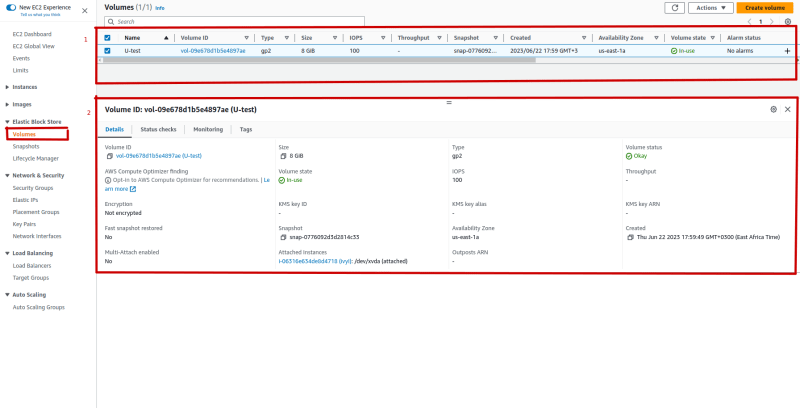Click the plus icon in U-test row
The image size is (800, 408).
pos(787,51)
